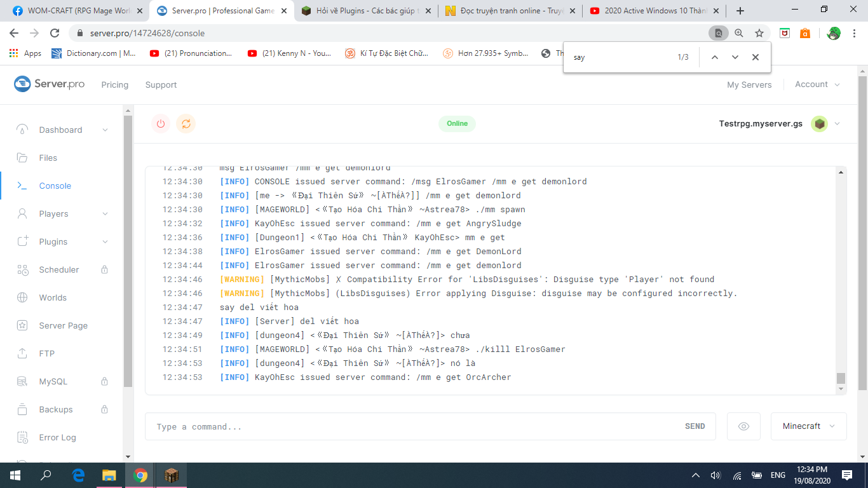The width and height of the screenshot is (868, 488).
Task: Open Microsoft Edge from the taskbar
Action: [78, 475]
